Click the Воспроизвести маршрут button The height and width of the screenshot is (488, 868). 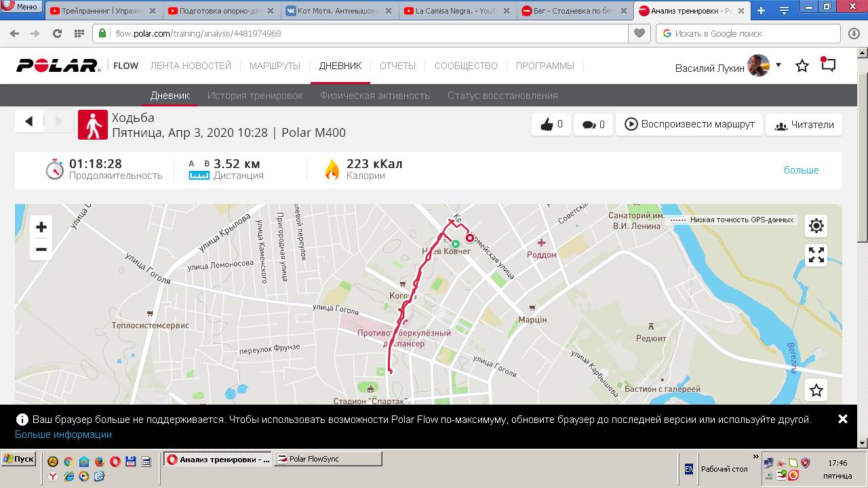coord(689,125)
